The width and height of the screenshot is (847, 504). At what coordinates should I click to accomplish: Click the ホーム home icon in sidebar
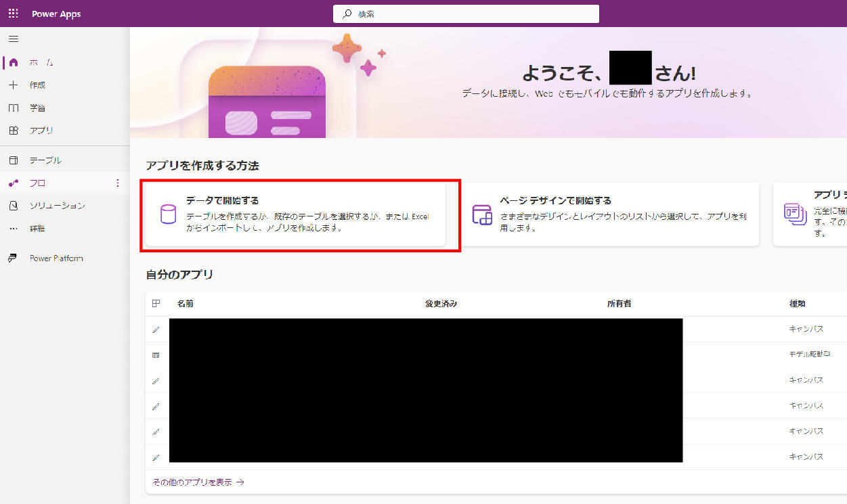14,62
